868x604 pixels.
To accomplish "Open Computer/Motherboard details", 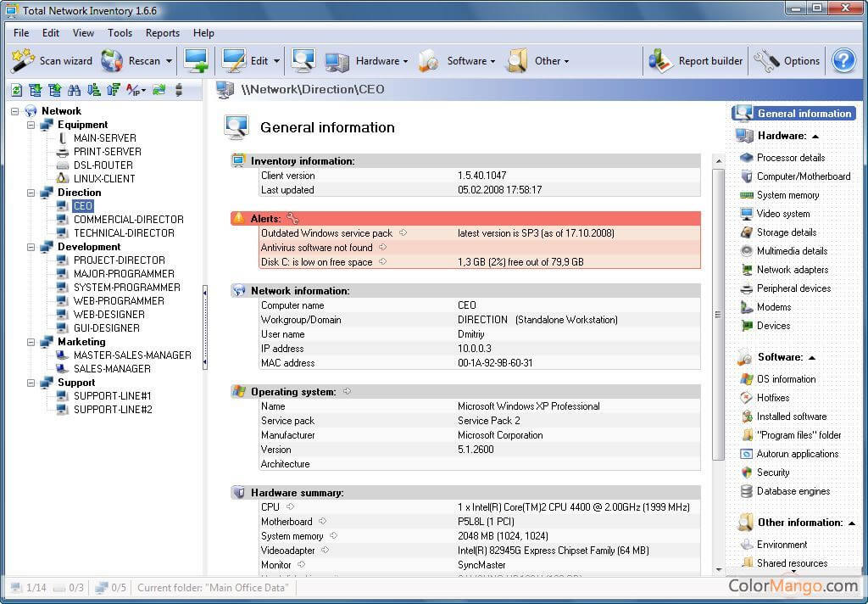I will (804, 176).
